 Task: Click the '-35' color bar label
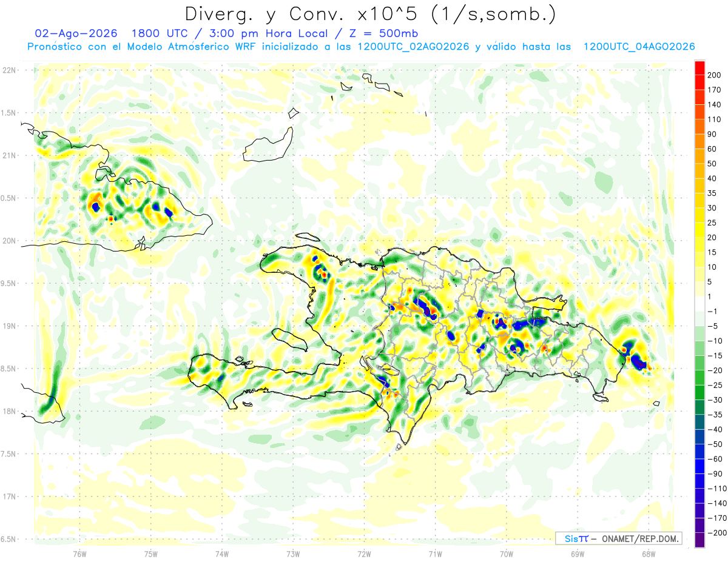click(x=715, y=415)
